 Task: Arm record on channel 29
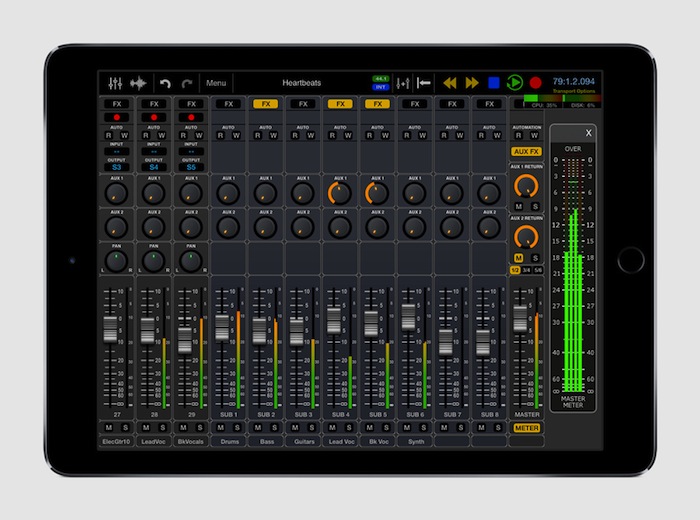(191, 117)
